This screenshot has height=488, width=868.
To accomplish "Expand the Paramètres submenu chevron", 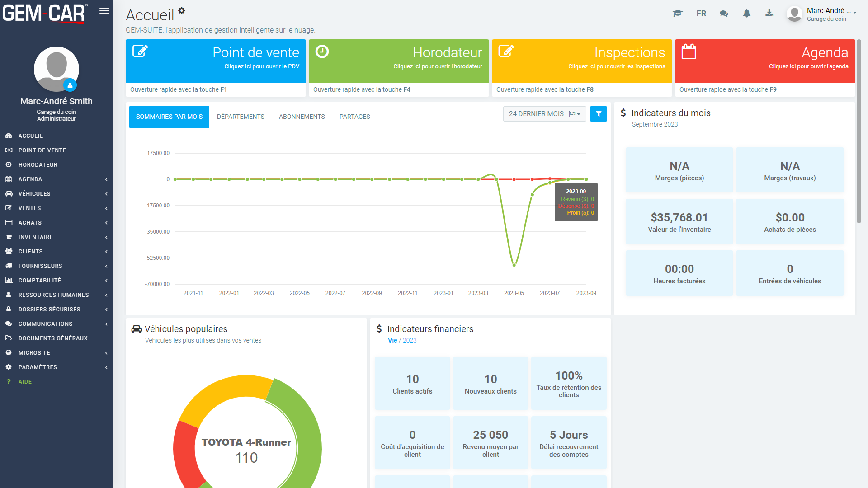I will coord(106,367).
